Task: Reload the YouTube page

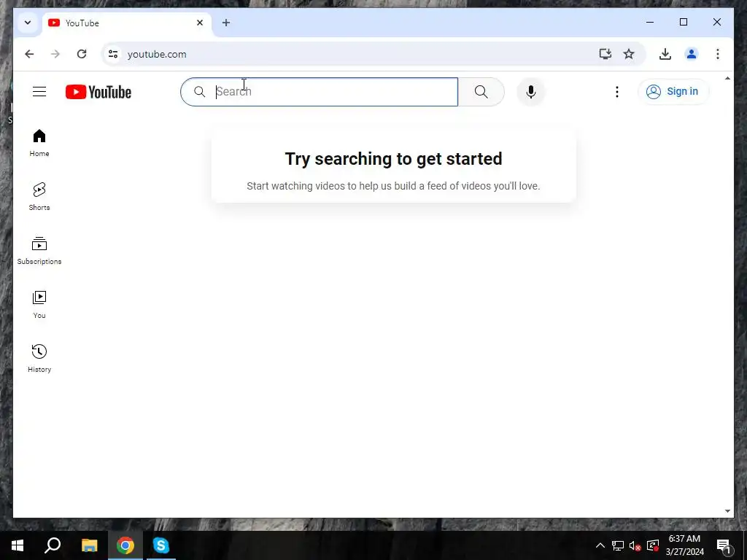Action: pyautogui.click(x=82, y=54)
